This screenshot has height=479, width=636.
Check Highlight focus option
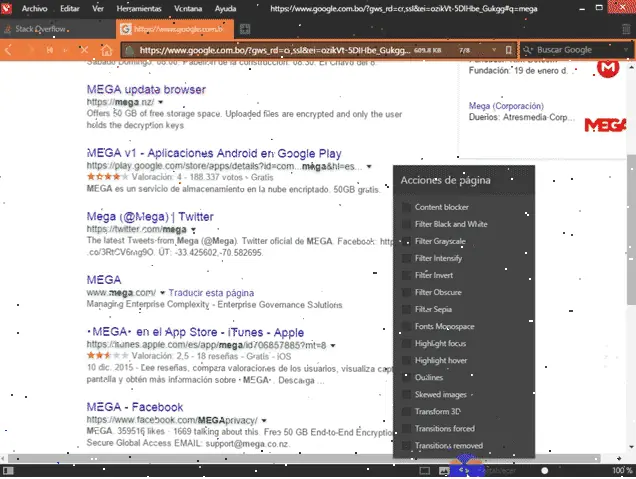coord(406,344)
